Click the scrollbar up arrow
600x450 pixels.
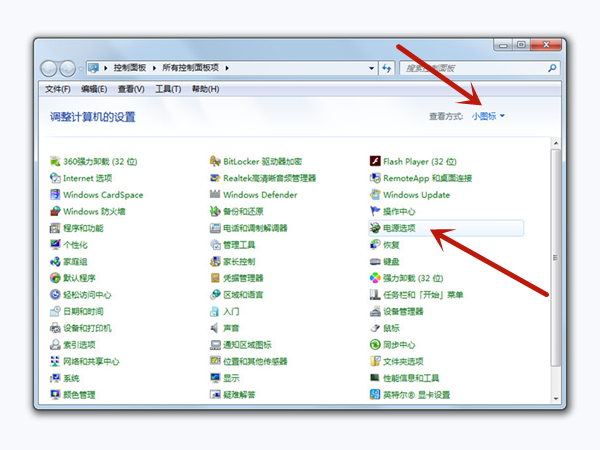pyautogui.click(x=556, y=143)
